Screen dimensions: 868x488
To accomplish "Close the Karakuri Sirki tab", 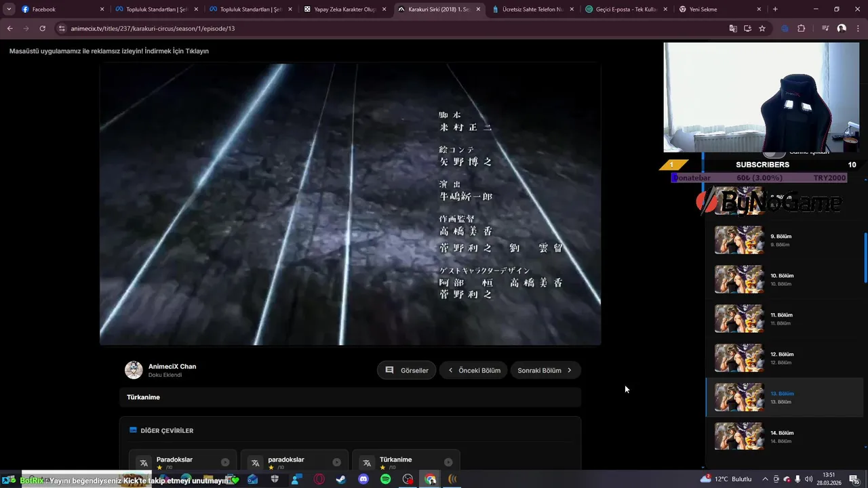I will pos(478,9).
